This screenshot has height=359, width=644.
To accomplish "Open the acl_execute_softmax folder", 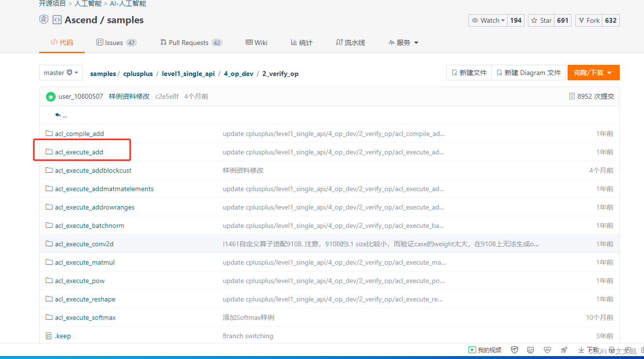I will point(85,317).
